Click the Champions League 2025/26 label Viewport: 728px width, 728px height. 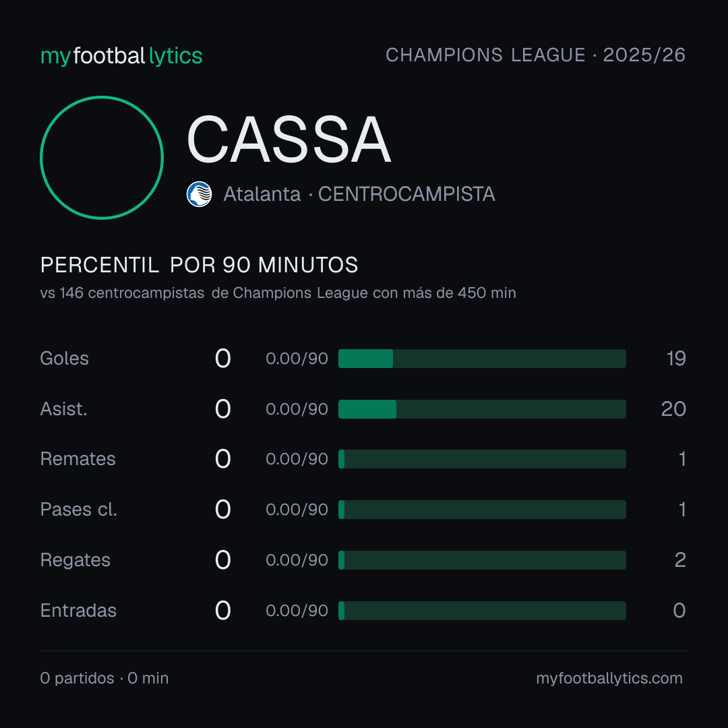point(535,55)
